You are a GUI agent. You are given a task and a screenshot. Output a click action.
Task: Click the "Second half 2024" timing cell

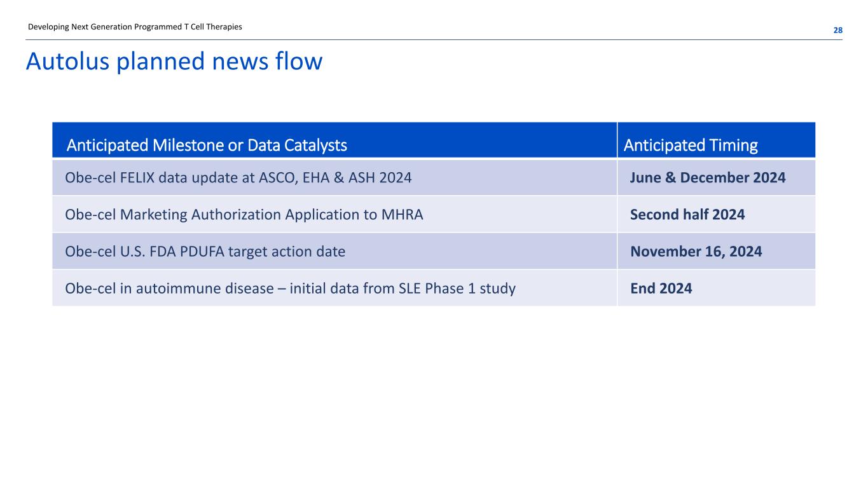coord(687,215)
